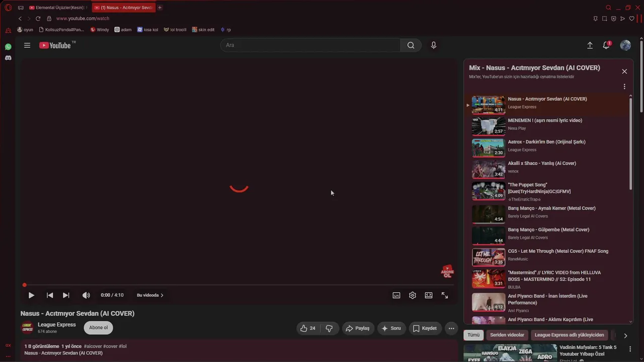This screenshot has width=644, height=362.
Task: Select the 'Tümü' filter chip
Action: (x=473, y=335)
